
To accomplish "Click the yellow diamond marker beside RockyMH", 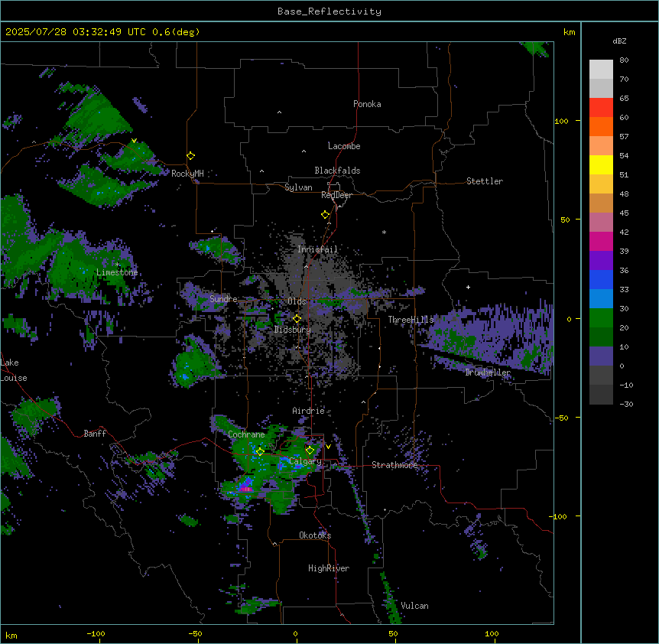I will point(190,156).
